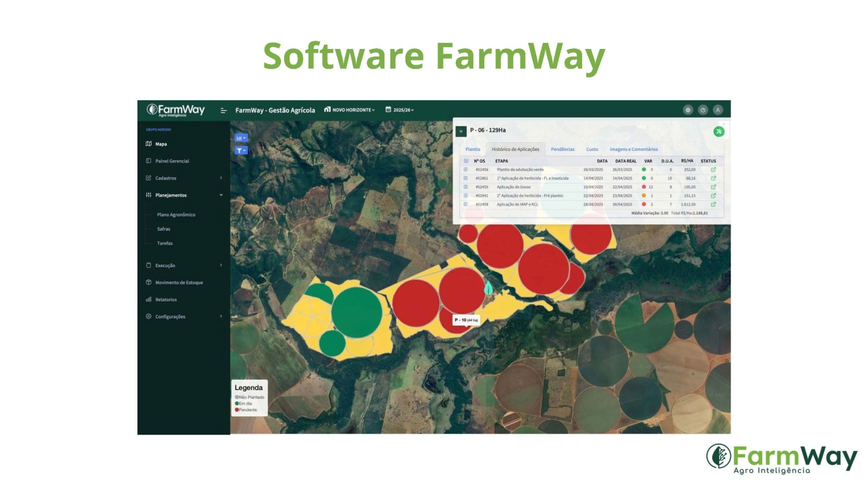Image resolution: width=868 pixels, height=489 pixels.
Task: Collapse the Planejamentos menu chevron
Action: [x=221, y=196]
